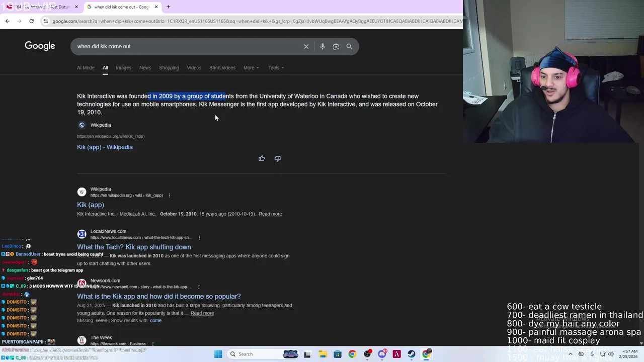The width and height of the screenshot is (644, 362).
Task: Open more options for Wikipedia Kik result
Action: (169, 196)
